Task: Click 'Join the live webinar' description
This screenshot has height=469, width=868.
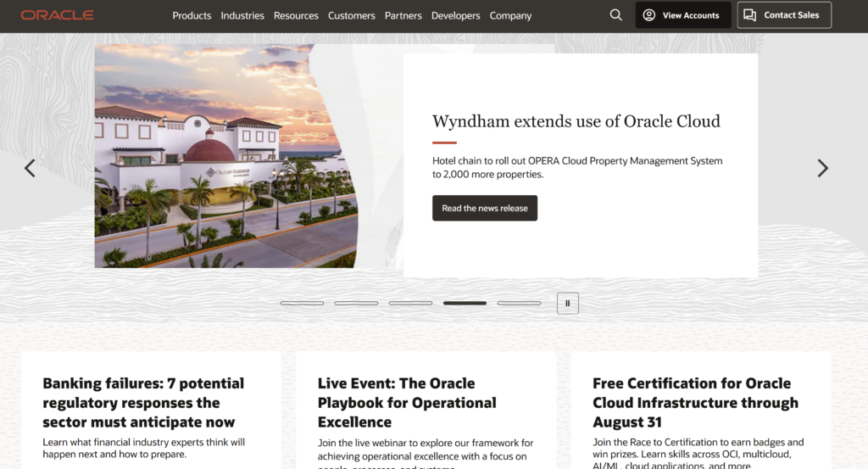Action: [426, 454]
